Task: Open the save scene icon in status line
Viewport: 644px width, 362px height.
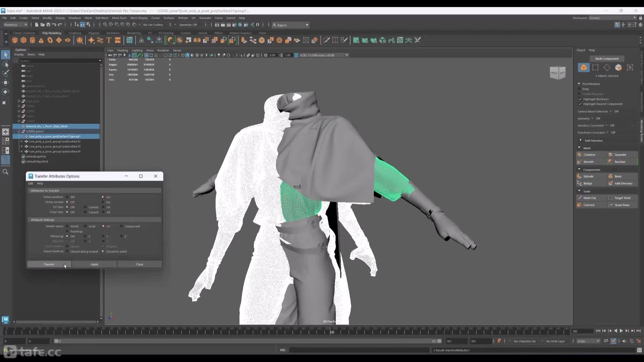Action: tap(48, 24)
